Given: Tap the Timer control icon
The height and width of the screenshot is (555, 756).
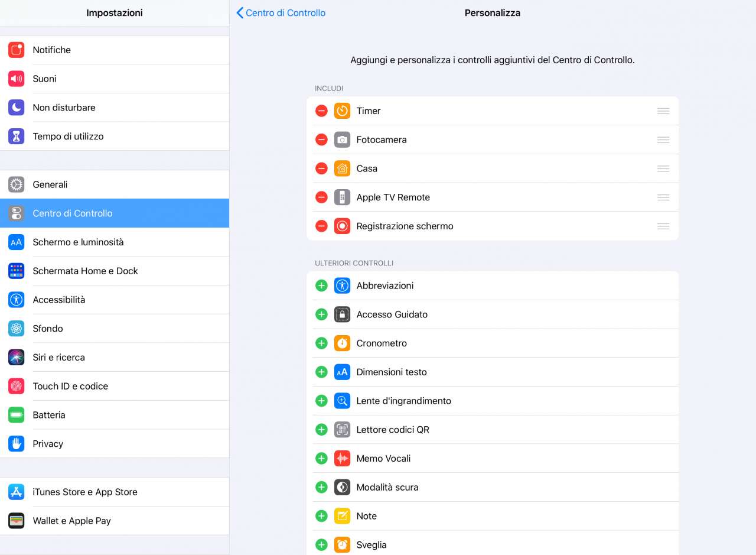Looking at the screenshot, I should click(x=342, y=111).
